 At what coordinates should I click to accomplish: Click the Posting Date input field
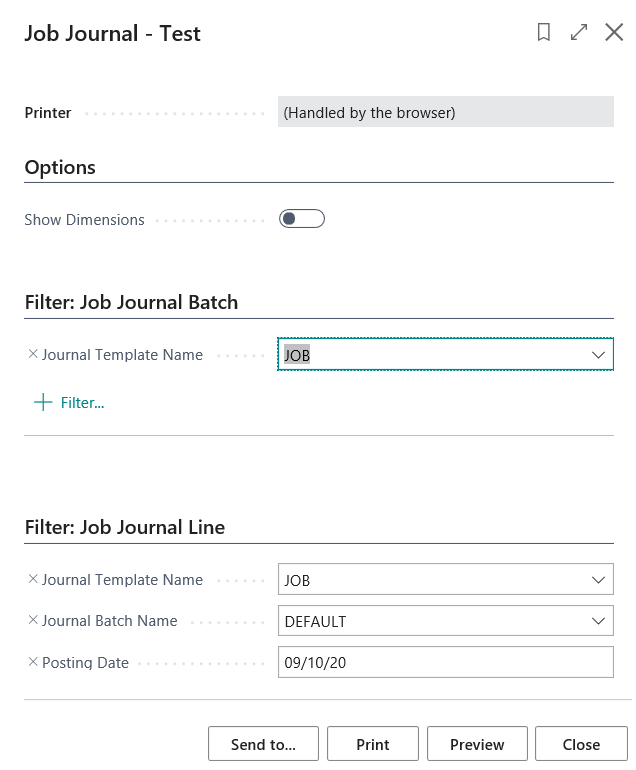pos(444,662)
